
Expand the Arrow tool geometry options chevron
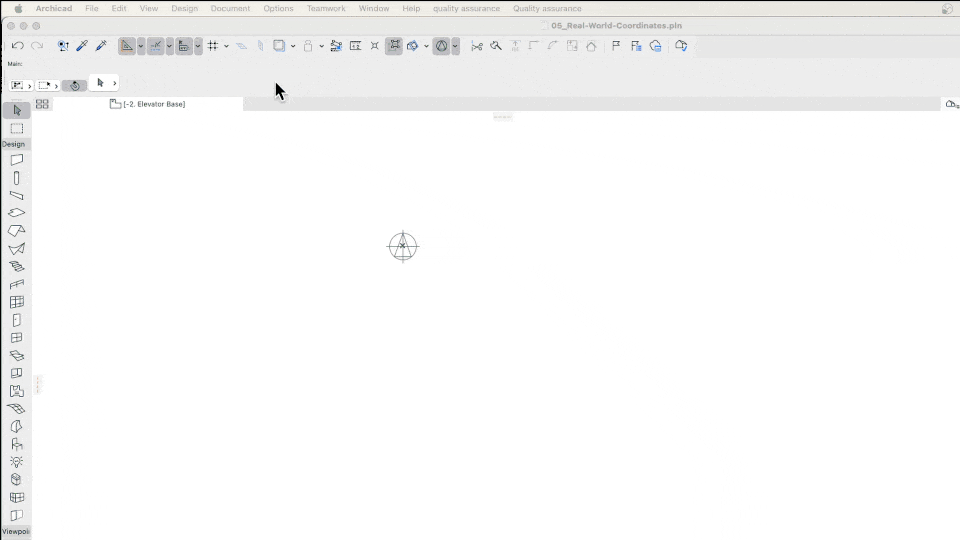[x=114, y=83]
